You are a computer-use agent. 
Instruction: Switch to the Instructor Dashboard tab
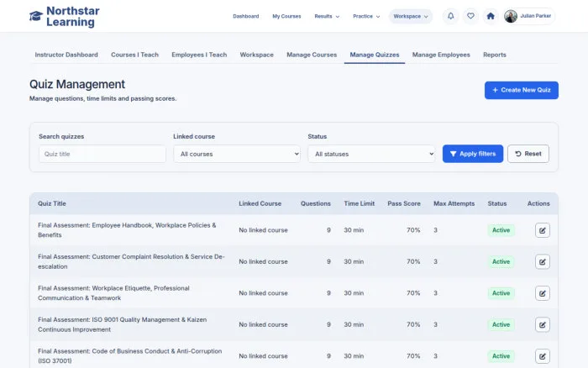tap(66, 55)
